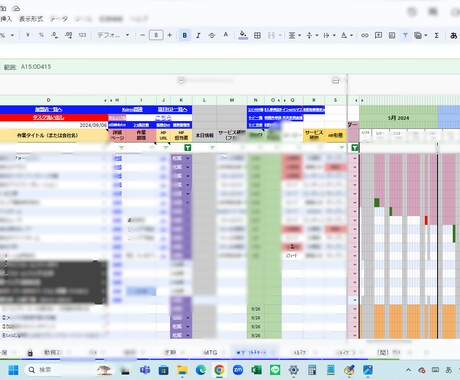The width and height of the screenshot is (460, 380).
Task: Open LINE from the taskbar
Action: (x=275, y=370)
